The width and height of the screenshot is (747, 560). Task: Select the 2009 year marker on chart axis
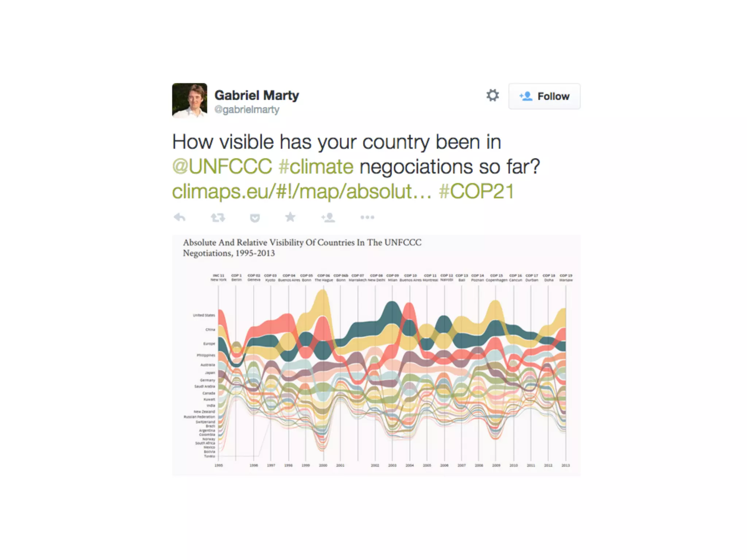pos(496,466)
